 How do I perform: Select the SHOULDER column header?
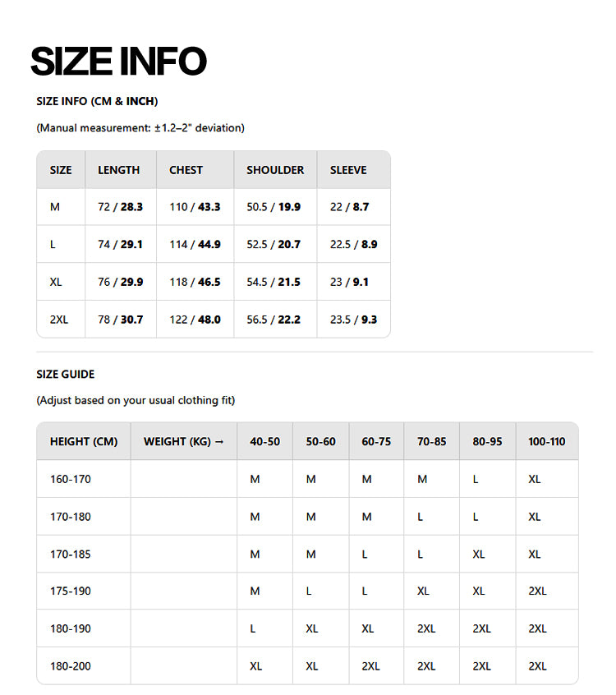click(x=275, y=170)
